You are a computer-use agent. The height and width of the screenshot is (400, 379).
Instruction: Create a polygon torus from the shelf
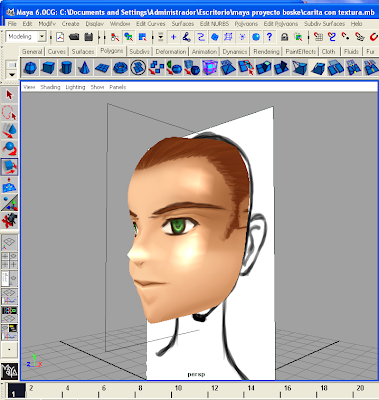tap(120, 68)
